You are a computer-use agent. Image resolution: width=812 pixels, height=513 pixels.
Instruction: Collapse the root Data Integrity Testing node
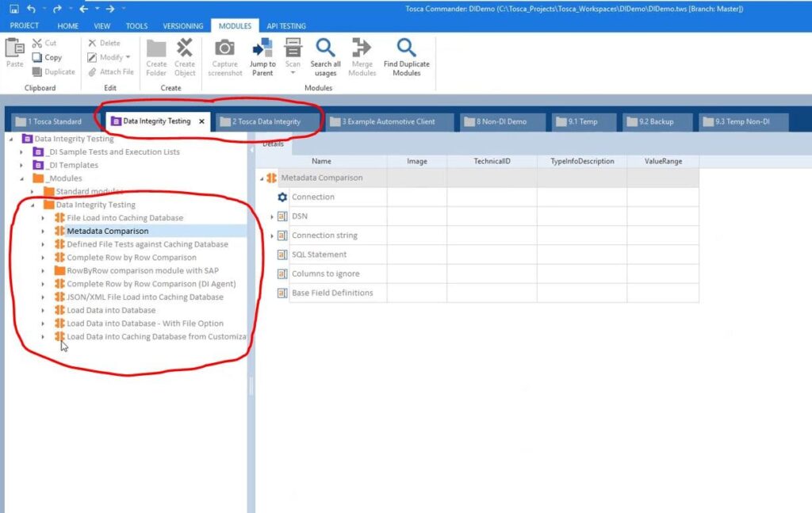(x=11, y=140)
